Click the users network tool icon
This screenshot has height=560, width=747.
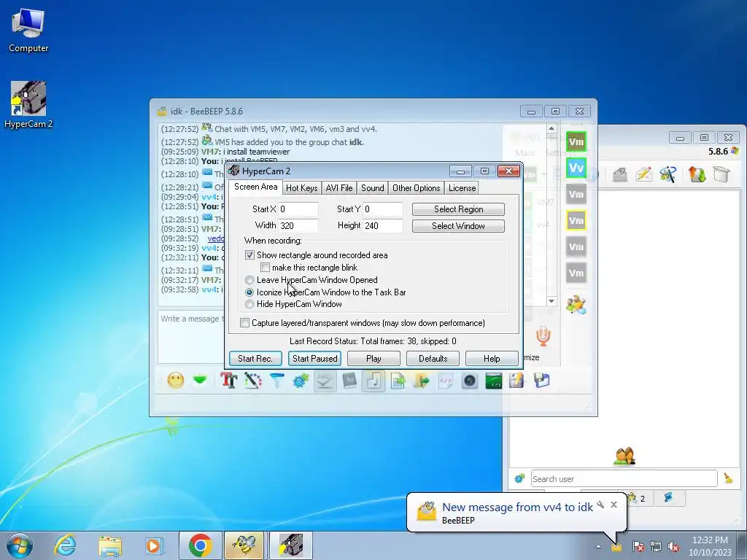[668, 174]
